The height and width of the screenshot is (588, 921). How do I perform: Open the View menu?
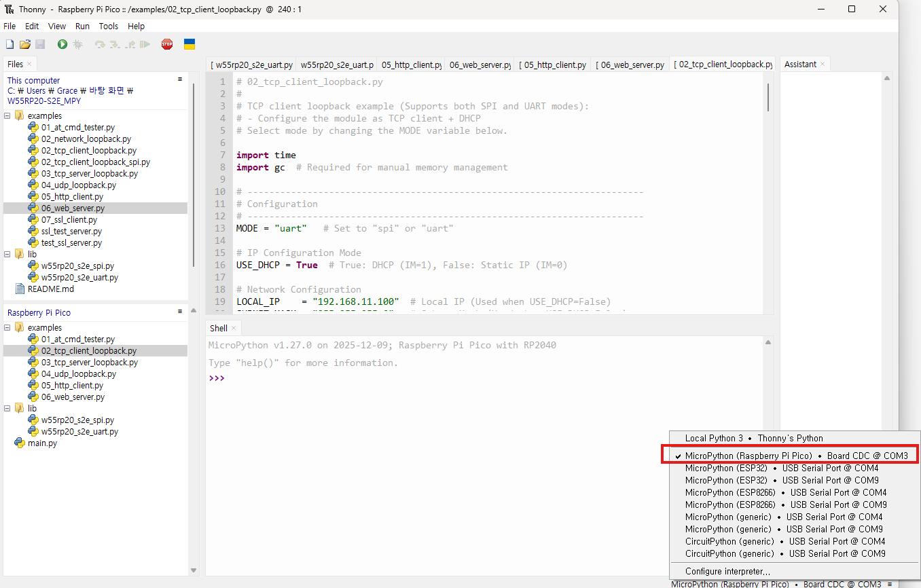tap(57, 26)
